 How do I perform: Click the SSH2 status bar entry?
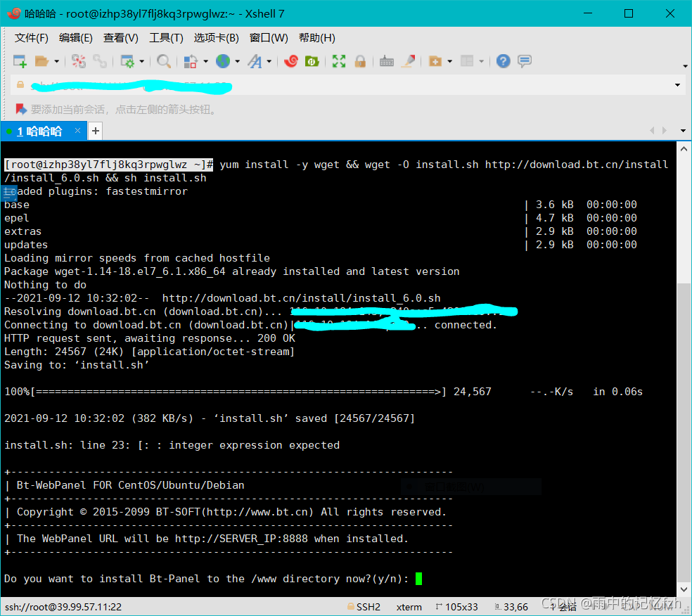point(364,607)
